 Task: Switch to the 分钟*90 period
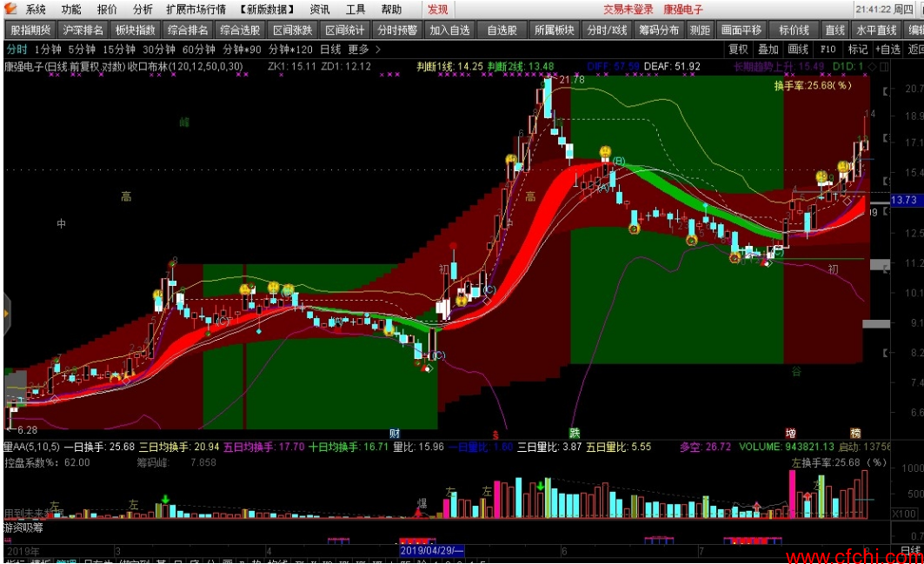[x=243, y=50]
